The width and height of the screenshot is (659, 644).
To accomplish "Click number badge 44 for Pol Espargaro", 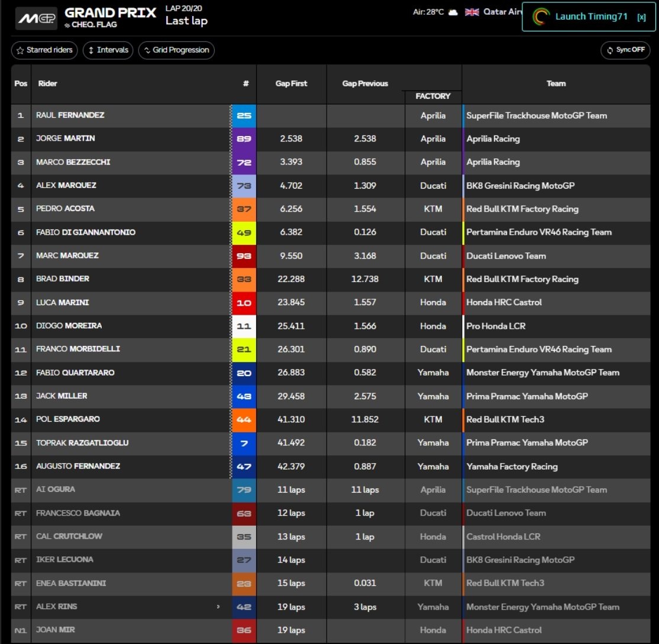I will (x=244, y=419).
